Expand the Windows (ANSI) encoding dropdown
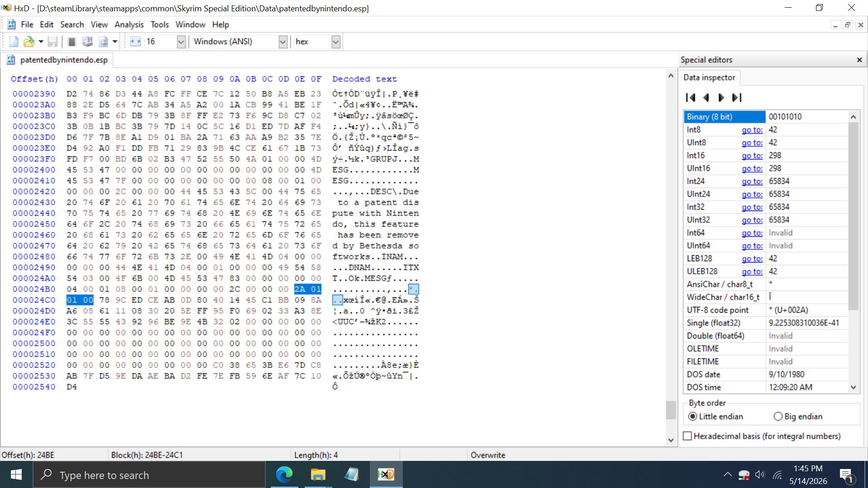Screen dimensions: 868x488 pos(283,42)
